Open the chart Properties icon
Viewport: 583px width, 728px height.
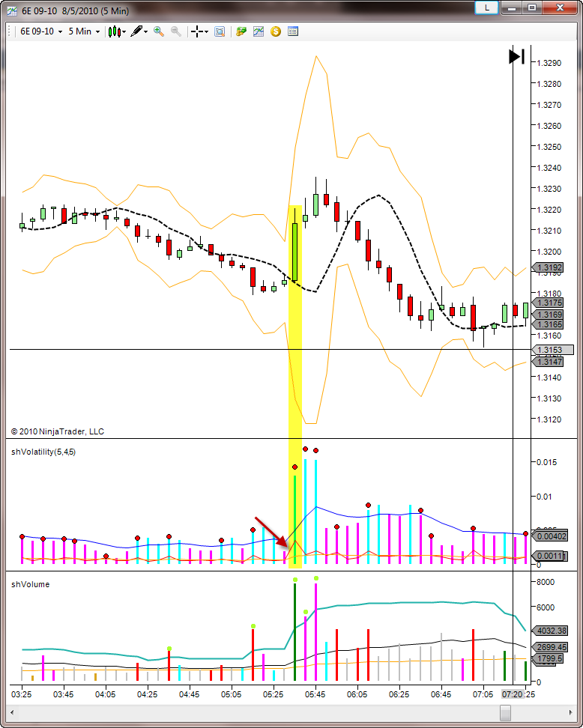pyautogui.click(x=293, y=31)
